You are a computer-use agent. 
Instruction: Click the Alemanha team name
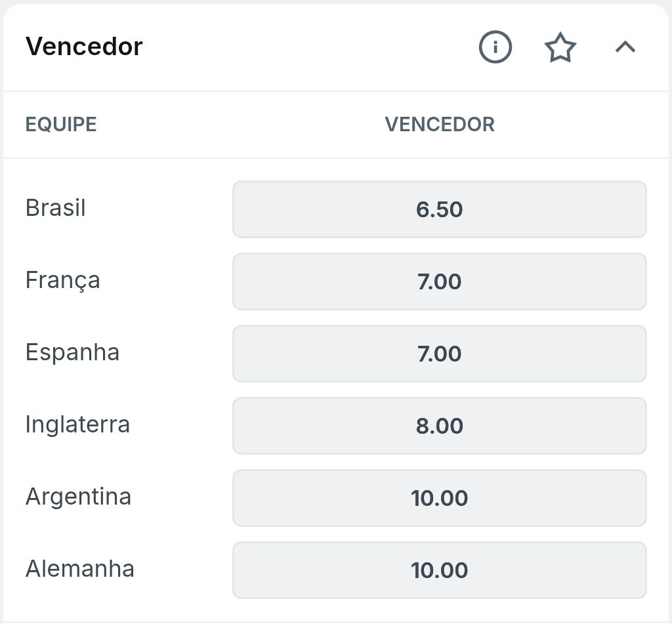80,569
